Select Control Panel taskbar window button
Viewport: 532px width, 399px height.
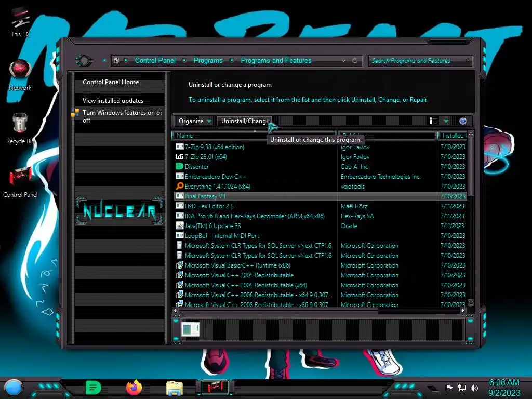215,388
